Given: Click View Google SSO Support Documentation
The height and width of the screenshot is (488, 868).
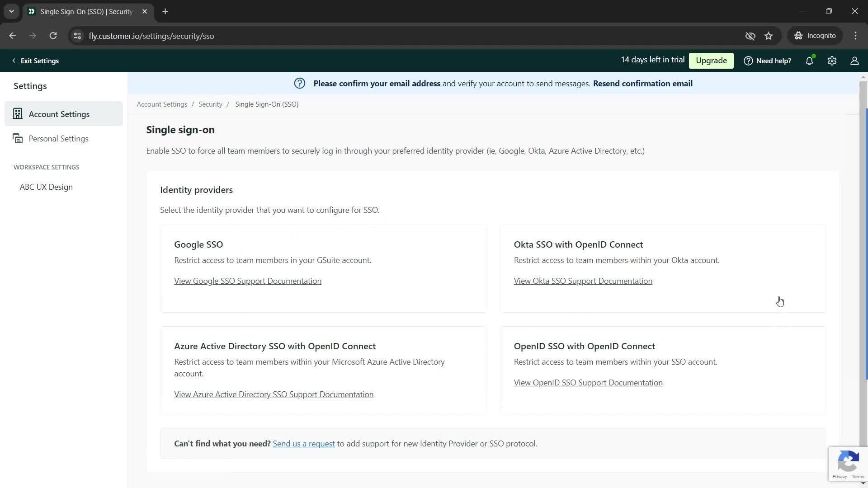Looking at the screenshot, I should 248,281.
